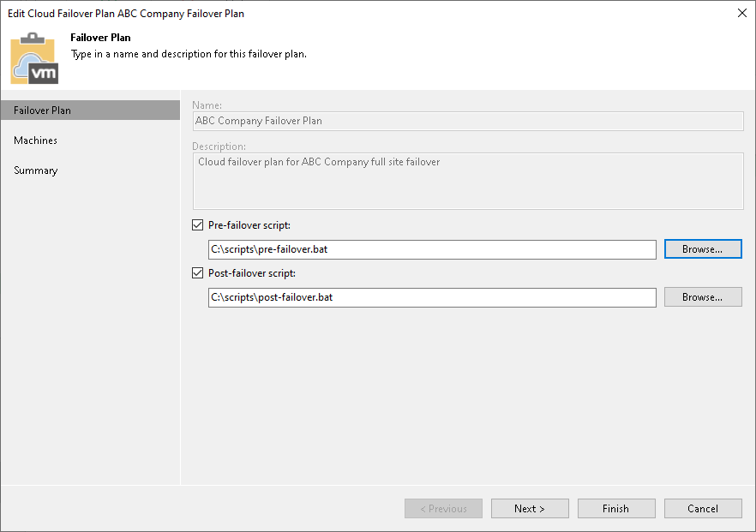Close the Edit Cloud Failover Plan dialog
The width and height of the screenshot is (756, 532).
coord(741,13)
